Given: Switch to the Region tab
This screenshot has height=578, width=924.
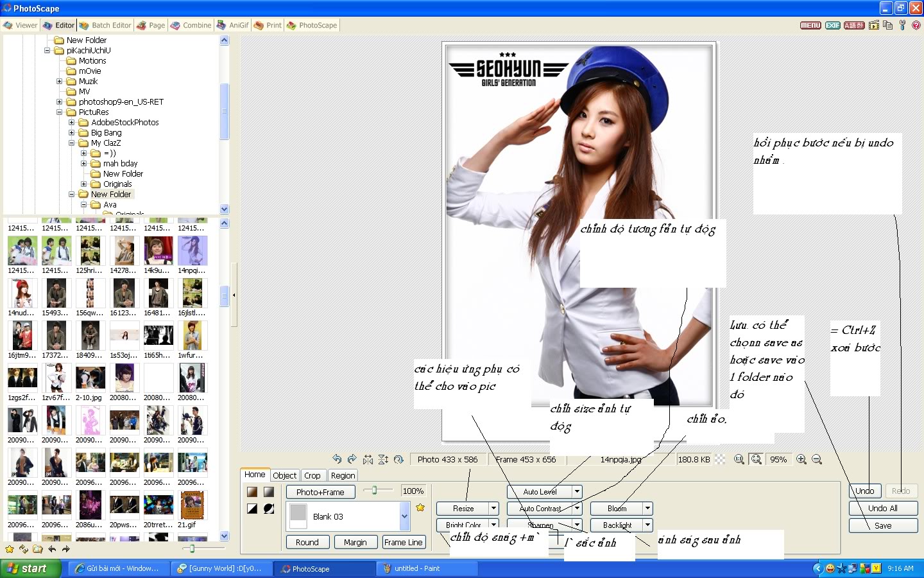Looking at the screenshot, I should tap(343, 475).
